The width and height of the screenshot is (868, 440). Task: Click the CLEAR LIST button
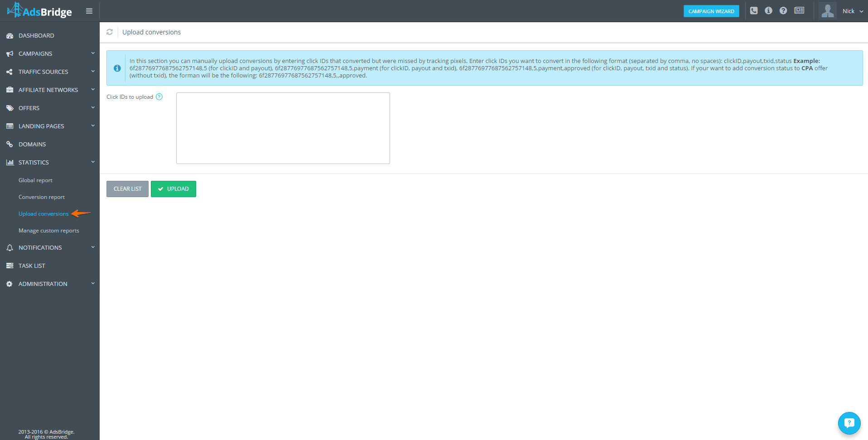pyautogui.click(x=127, y=189)
